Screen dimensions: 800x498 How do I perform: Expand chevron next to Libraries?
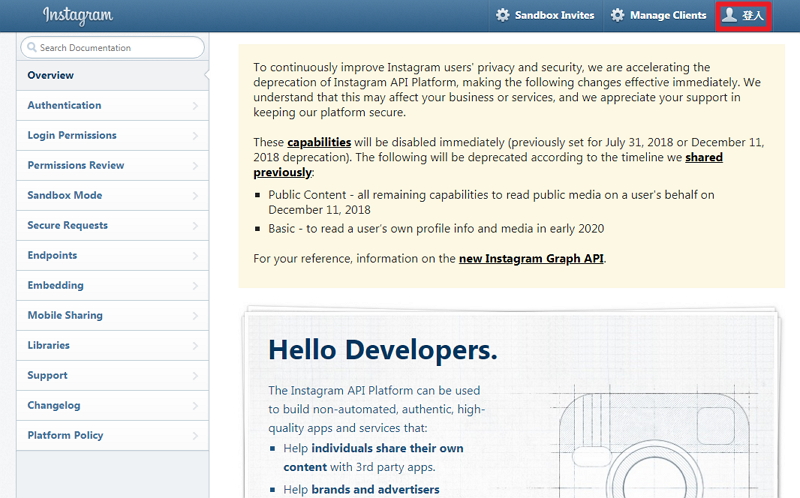[x=195, y=346]
